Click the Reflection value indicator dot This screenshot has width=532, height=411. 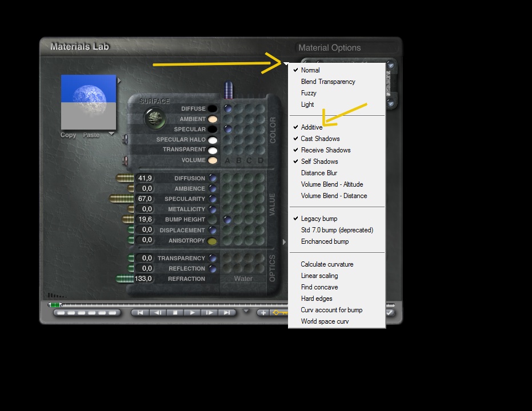tap(213, 269)
